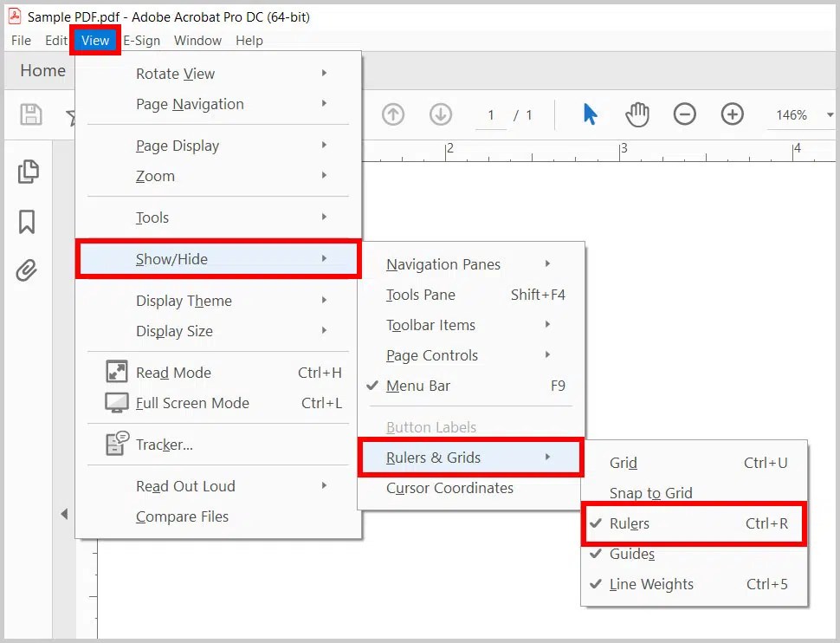Image resolution: width=840 pixels, height=643 pixels.
Task: Switch to the Home tab
Action: tap(42, 70)
